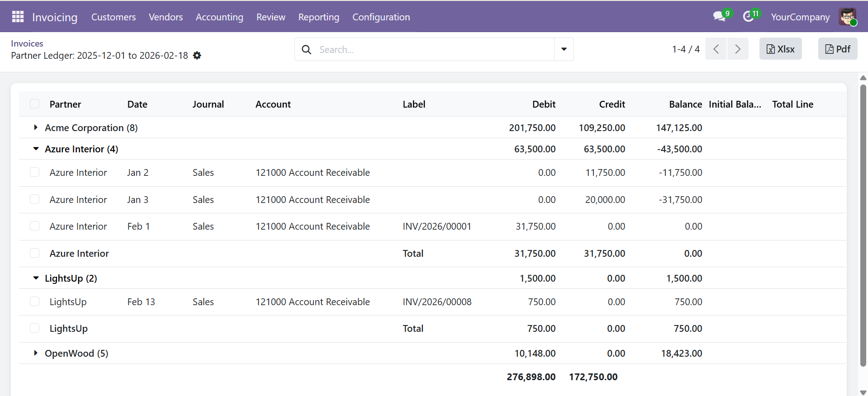
Task: Sort by the Balance column header
Action: pos(686,104)
